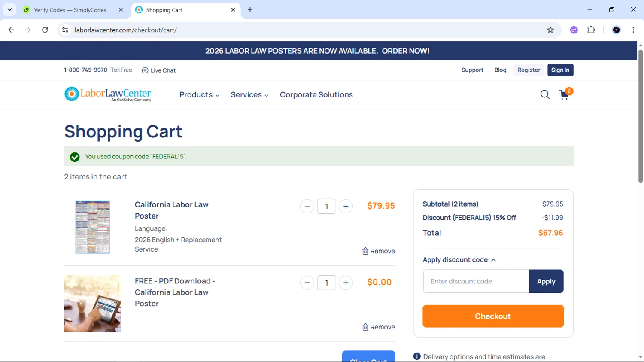Click the LaborLawCenter logo
The height and width of the screenshot is (362, 644).
(108, 94)
